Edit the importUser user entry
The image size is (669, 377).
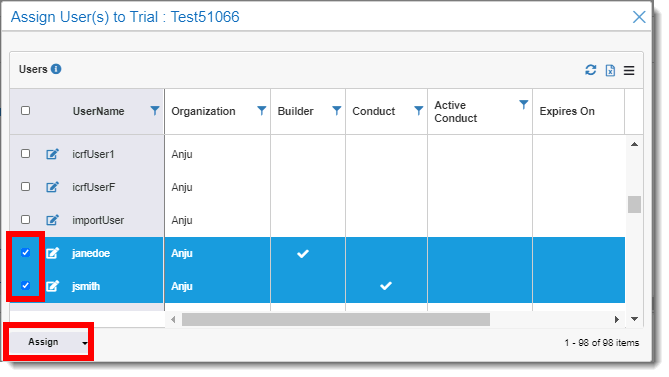52,220
